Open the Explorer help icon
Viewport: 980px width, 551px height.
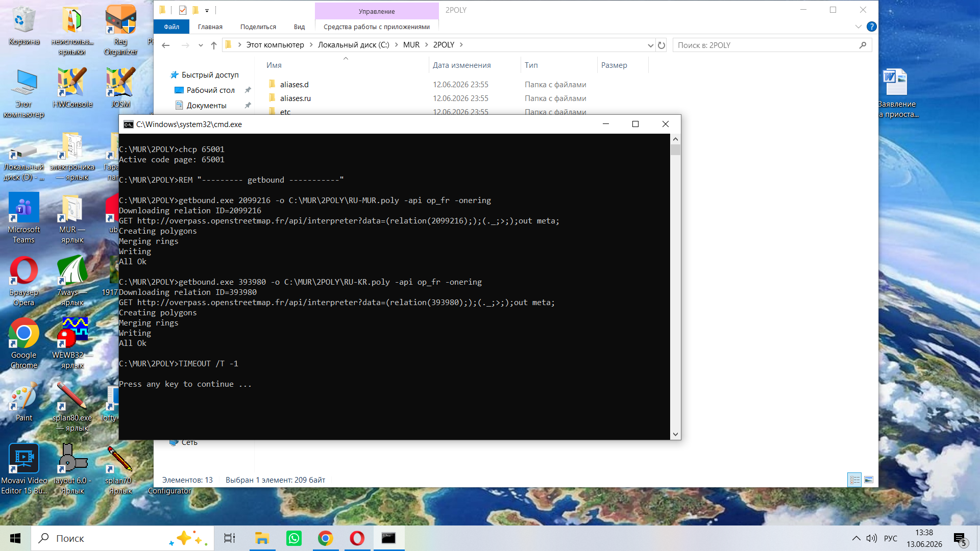point(872,27)
